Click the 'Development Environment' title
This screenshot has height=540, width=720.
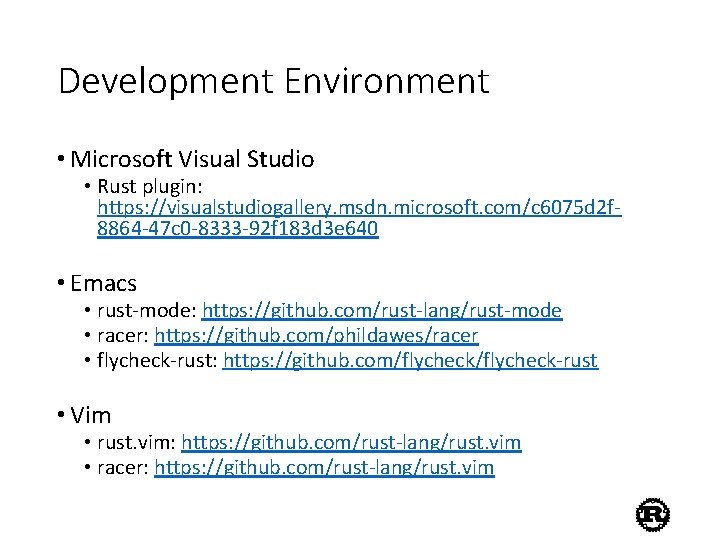(274, 81)
